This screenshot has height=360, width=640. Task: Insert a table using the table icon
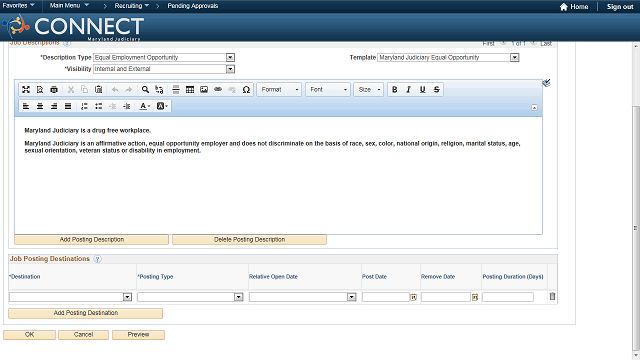point(190,89)
